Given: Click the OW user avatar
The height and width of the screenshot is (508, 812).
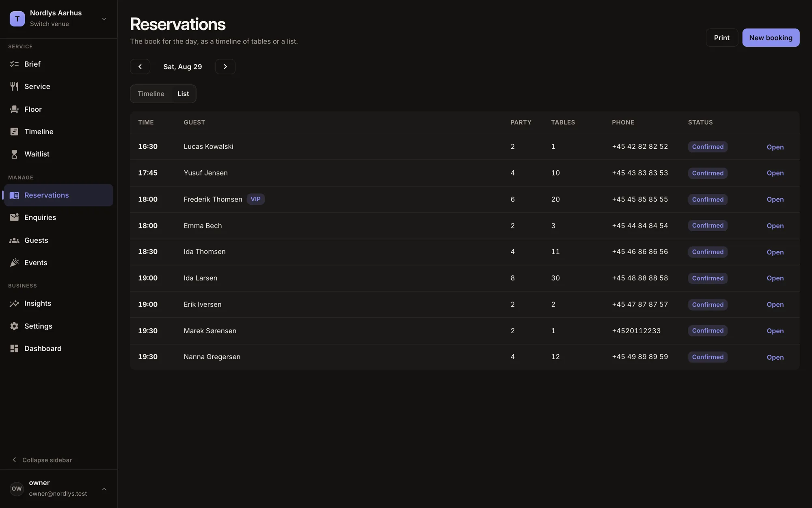Looking at the screenshot, I should [x=17, y=488].
